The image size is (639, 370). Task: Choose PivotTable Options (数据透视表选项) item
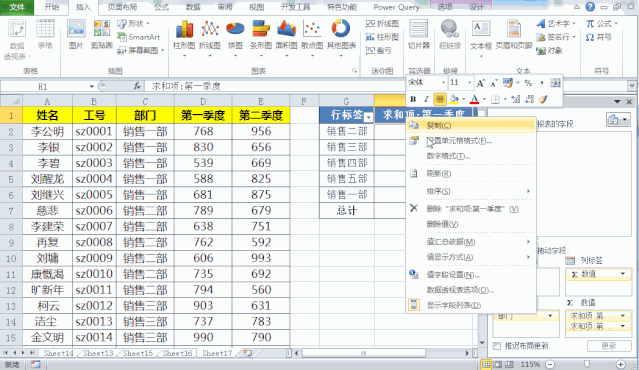coord(470,290)
